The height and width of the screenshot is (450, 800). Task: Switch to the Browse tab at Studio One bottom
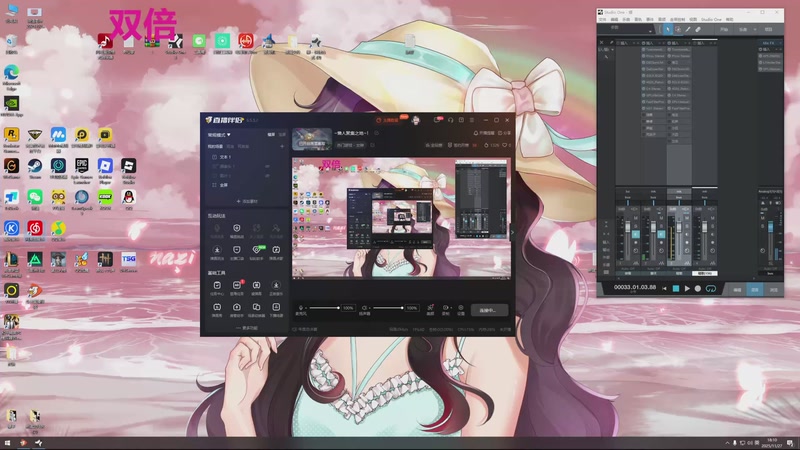[x=773, y=289]
